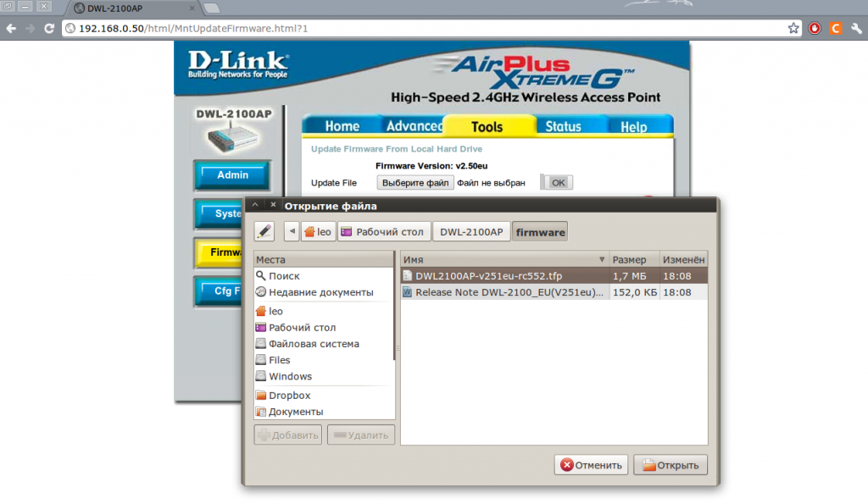The image size is (868, 504).
Task: Click the D-Link logo
Action: point(238,64)
